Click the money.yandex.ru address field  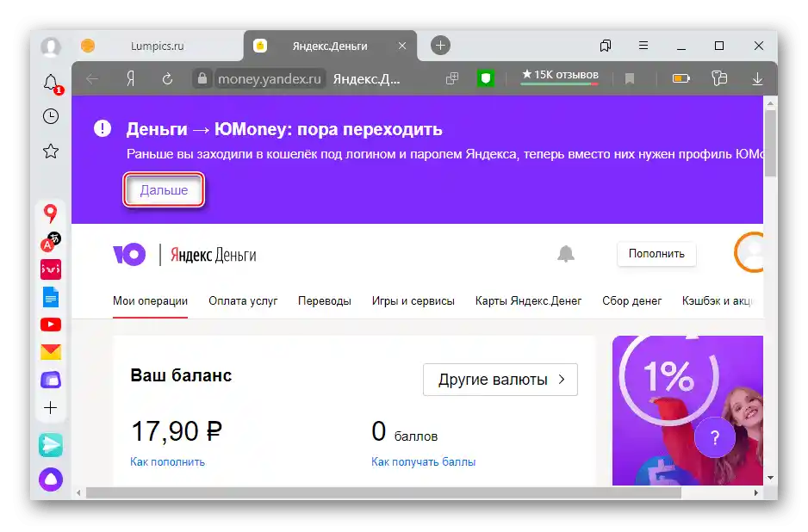[x=270, y=79]
